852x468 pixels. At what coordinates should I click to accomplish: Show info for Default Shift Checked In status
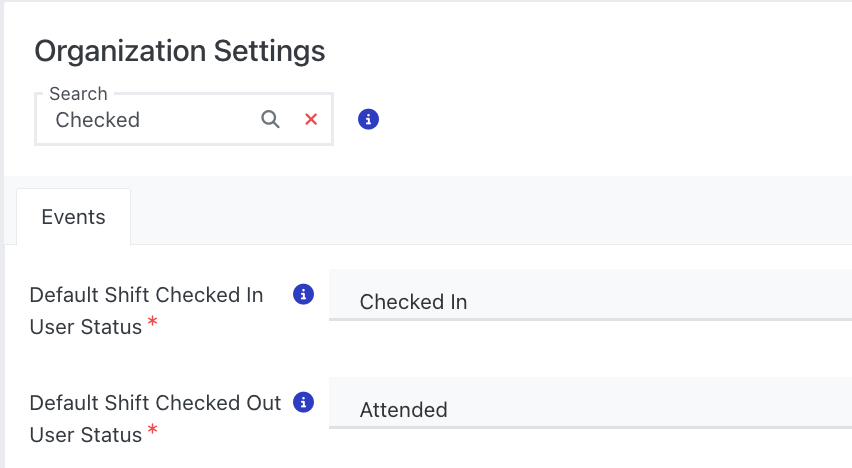pos(303,294)
